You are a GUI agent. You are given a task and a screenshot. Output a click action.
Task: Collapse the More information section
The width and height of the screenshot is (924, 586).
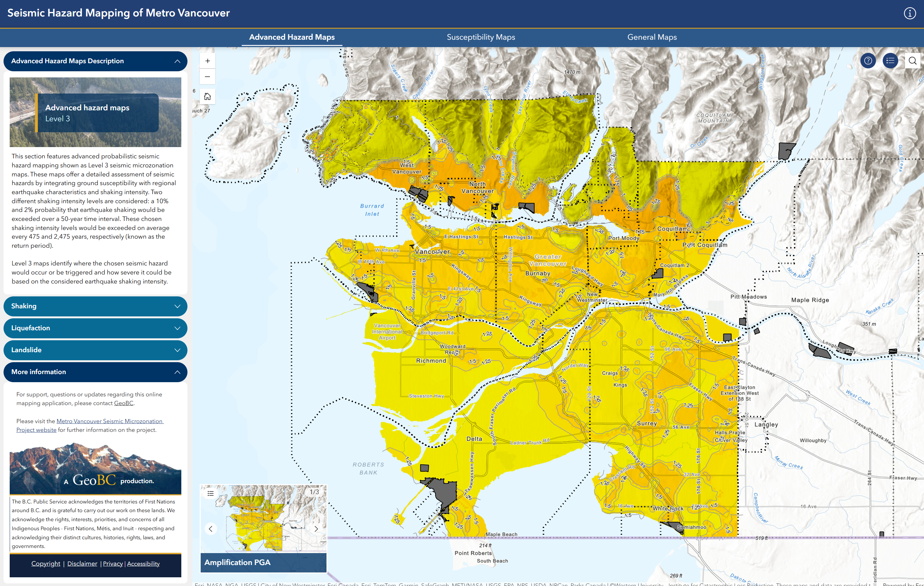95,372
